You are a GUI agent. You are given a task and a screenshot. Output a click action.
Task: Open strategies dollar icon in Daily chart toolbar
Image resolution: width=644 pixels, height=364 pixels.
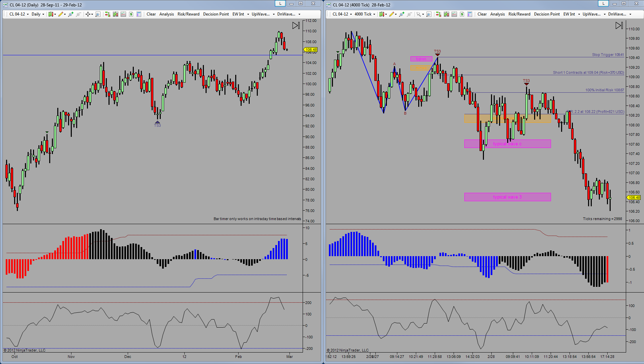coord(131,14)
